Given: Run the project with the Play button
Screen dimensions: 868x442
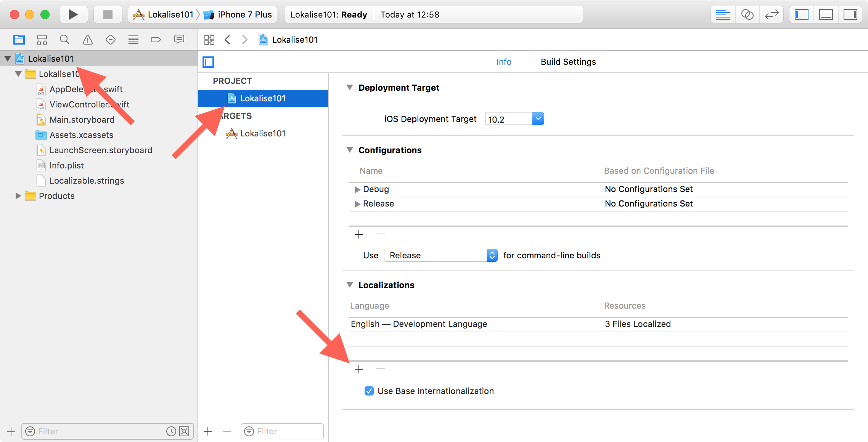Looking at the screenshot, I should (73, 14).
